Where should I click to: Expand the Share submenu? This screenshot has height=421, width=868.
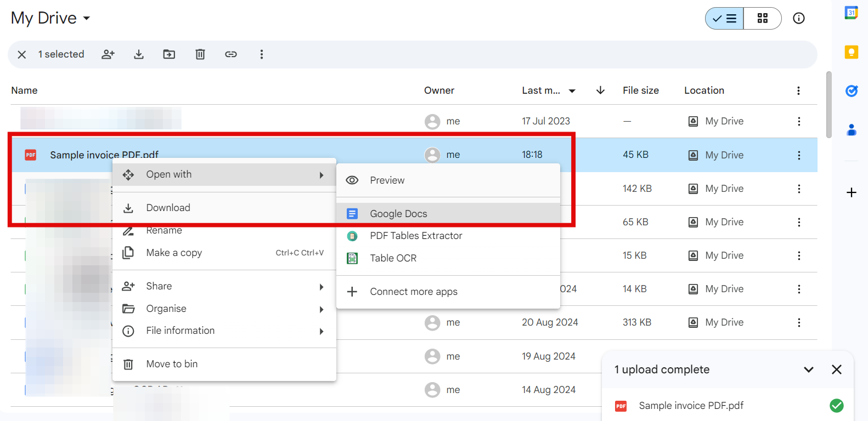click(x=224, y=286)
